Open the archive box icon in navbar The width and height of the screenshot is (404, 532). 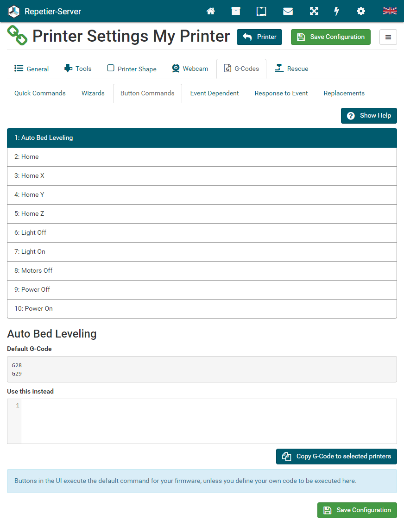pos(236,11)
